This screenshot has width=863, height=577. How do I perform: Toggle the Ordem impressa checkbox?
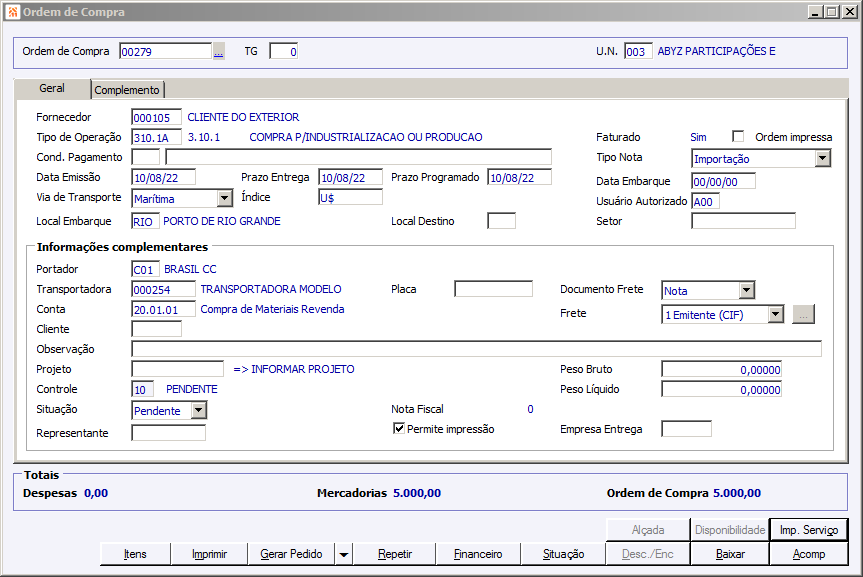coord(738,137)
